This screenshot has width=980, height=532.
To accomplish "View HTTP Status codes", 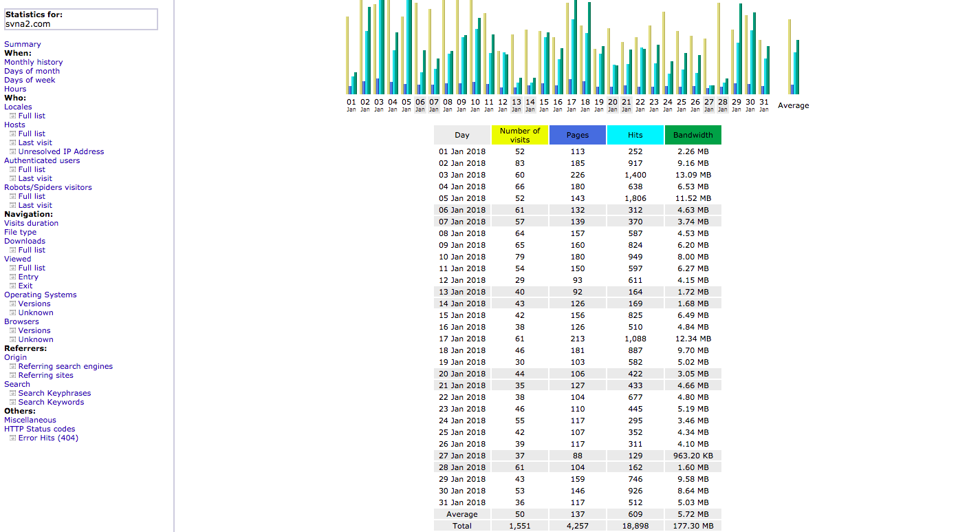I will (40, 429).
